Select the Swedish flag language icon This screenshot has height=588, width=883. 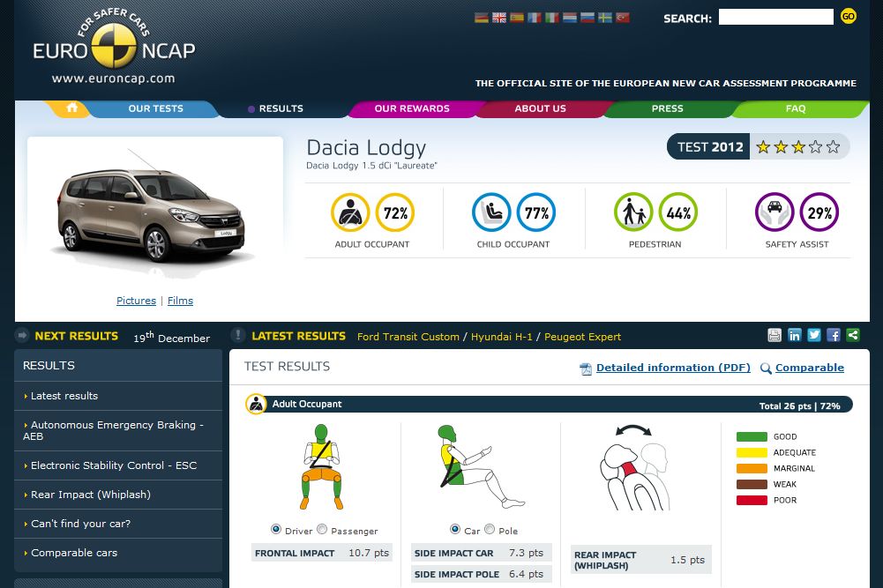(605, 18)
